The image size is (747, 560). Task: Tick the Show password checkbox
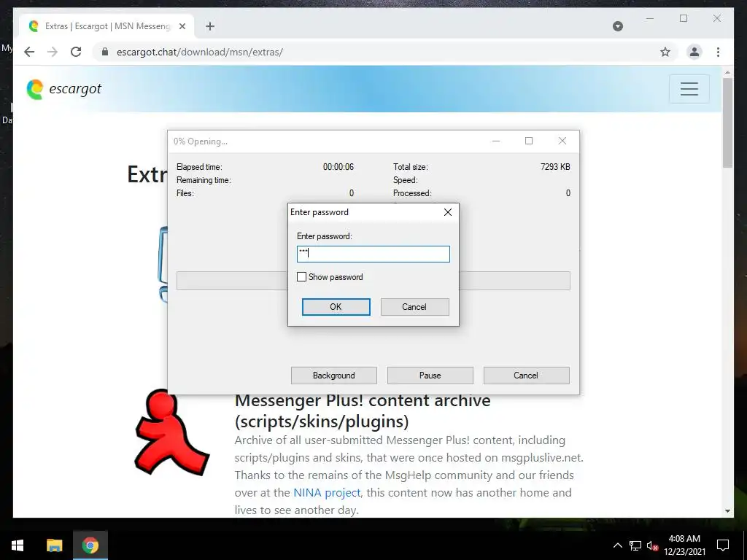pos(301,276)
